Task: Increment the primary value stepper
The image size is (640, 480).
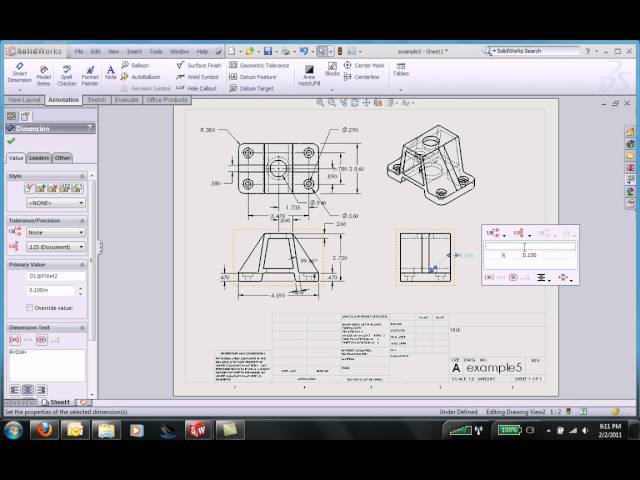Action: (80, 288)
